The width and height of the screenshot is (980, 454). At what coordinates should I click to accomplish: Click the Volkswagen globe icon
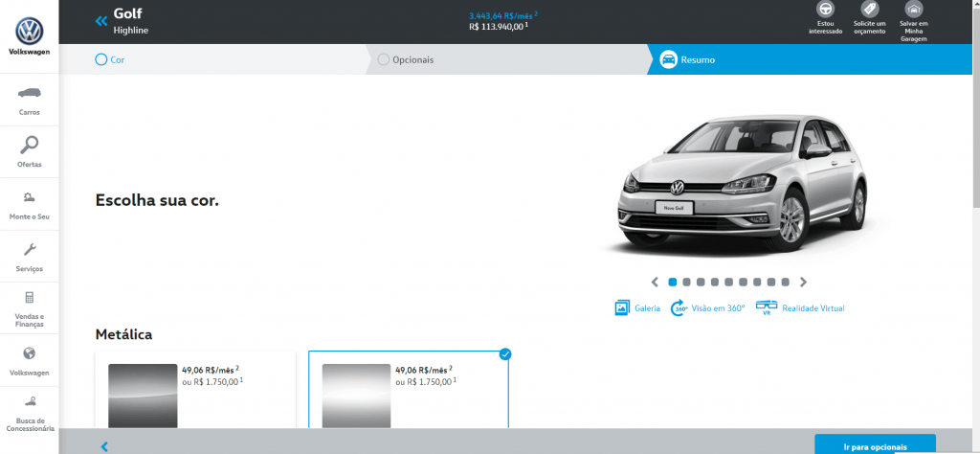[x=30, y=353]
